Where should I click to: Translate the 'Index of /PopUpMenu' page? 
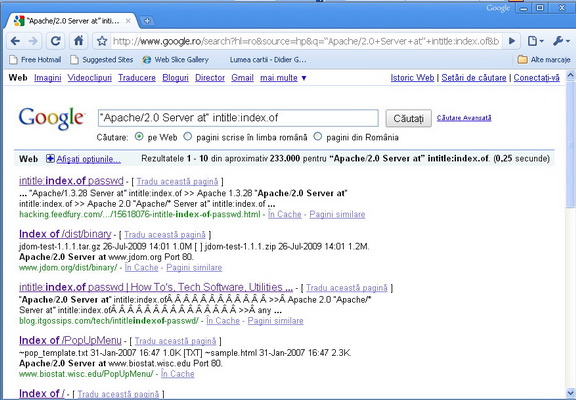click(175, 341)
